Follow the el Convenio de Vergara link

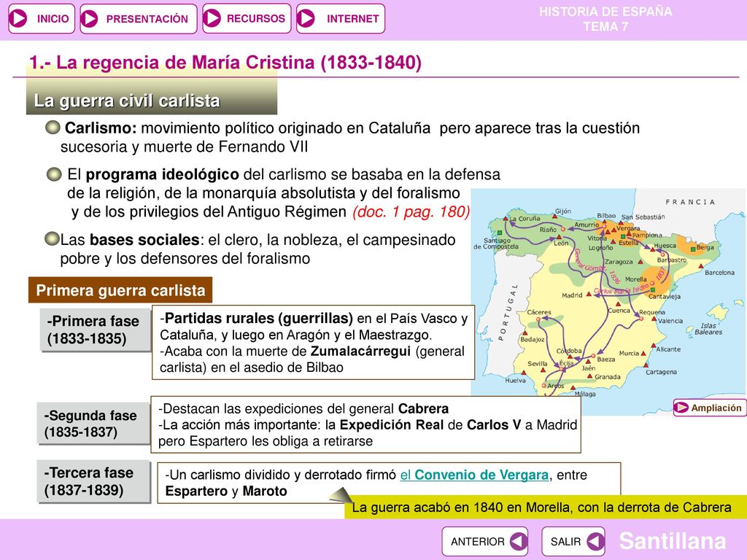click(x=474, y=475)
